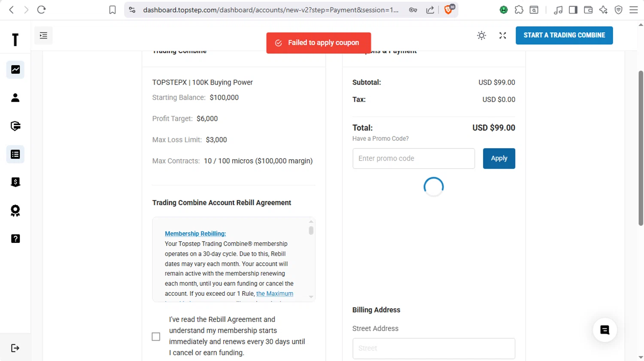This screenshot has height=361, width=644.
Task: Click the '$100,000' starting balance value
Action: pyautogui.click(x=224, y=97)
